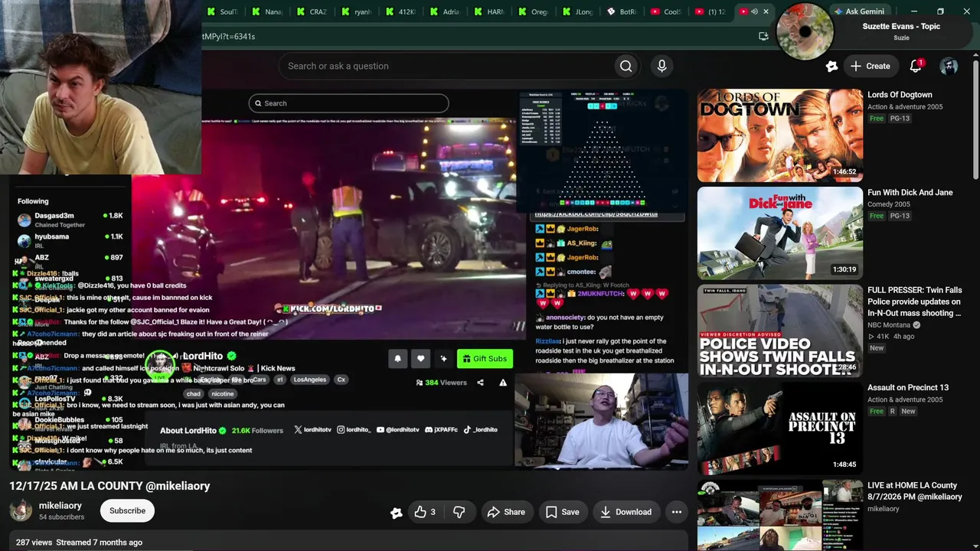The height and width of the screenshot is (551, 980).
Task: Switch to the CoolS YouTube tab
Action: pos(666,11)
